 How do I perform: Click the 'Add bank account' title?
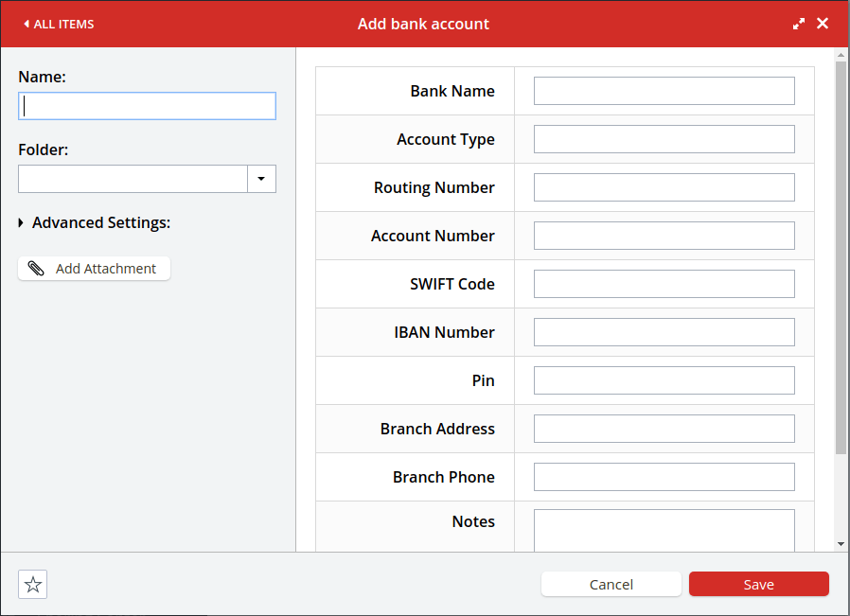pyautogui.click(x=423, y=24)
